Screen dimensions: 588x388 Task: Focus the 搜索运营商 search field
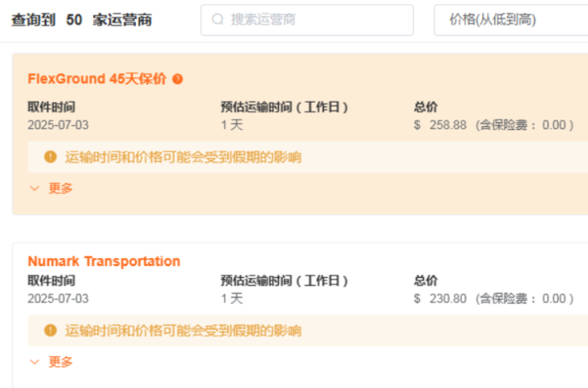(x=315, y=19)
